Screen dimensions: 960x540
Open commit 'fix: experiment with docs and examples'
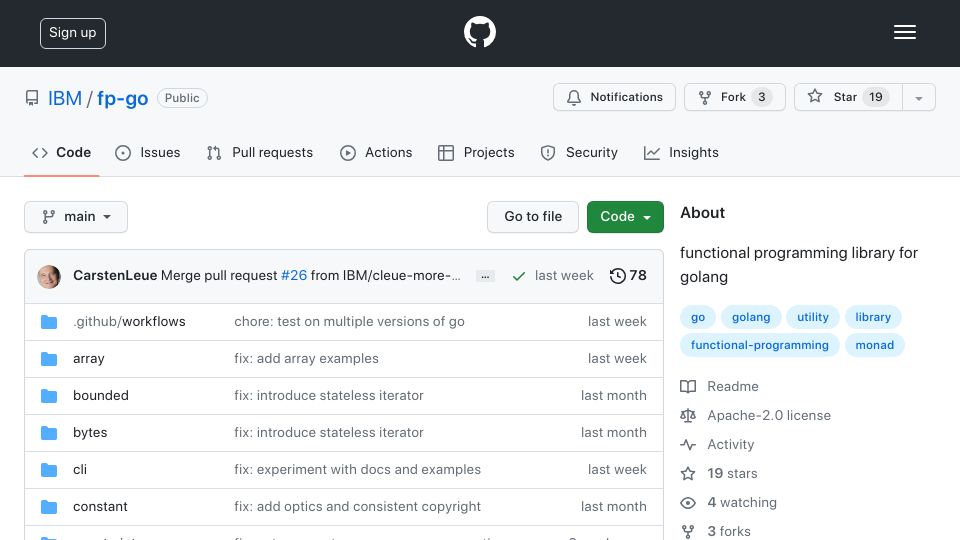click(358, 470)
